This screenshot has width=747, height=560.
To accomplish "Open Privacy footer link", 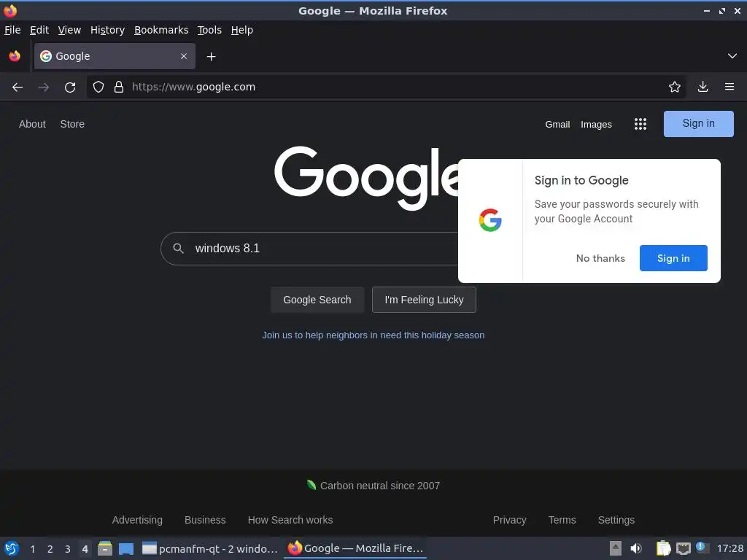I will coord(509,520).
